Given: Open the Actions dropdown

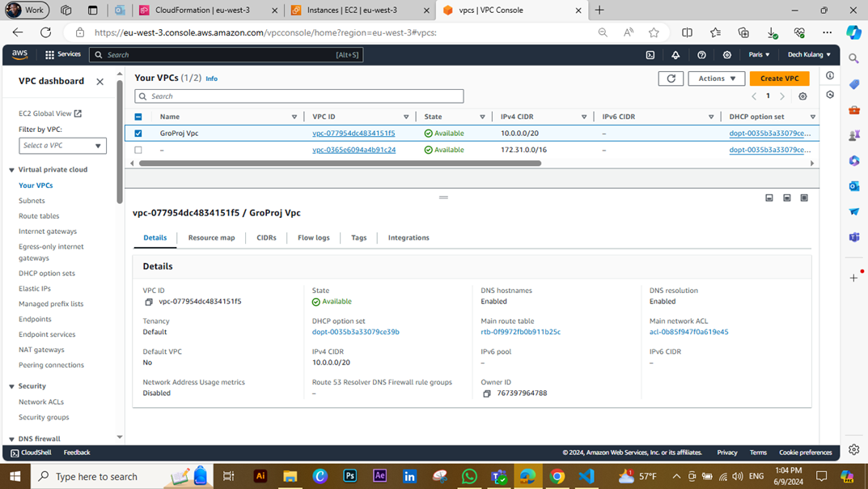Looking at the screenshot, I should pos(716,79).
